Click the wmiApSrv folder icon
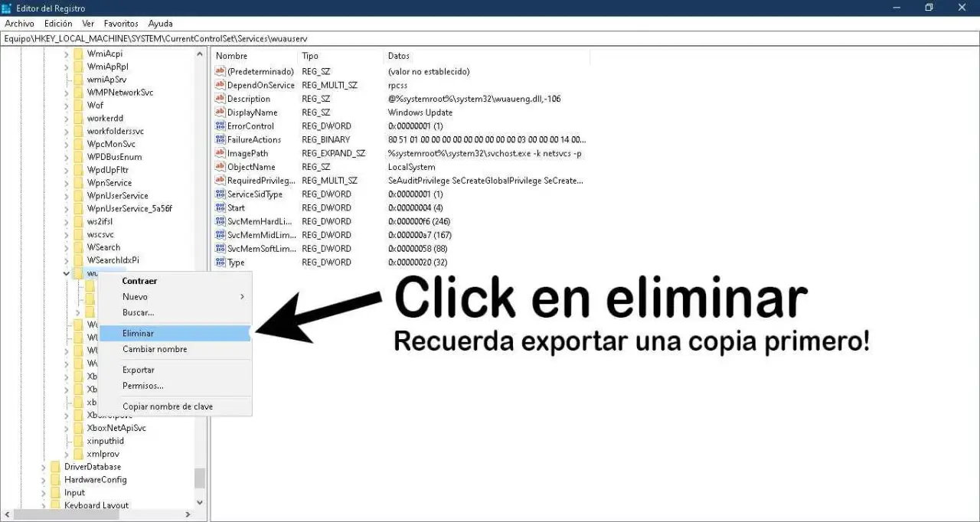 point(78,80)
